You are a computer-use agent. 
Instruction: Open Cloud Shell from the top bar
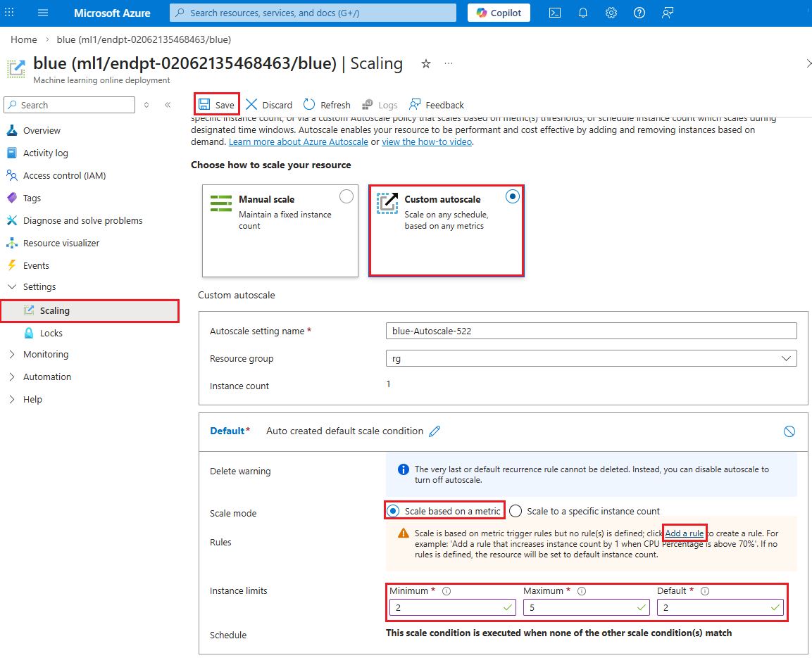point(555,13)
